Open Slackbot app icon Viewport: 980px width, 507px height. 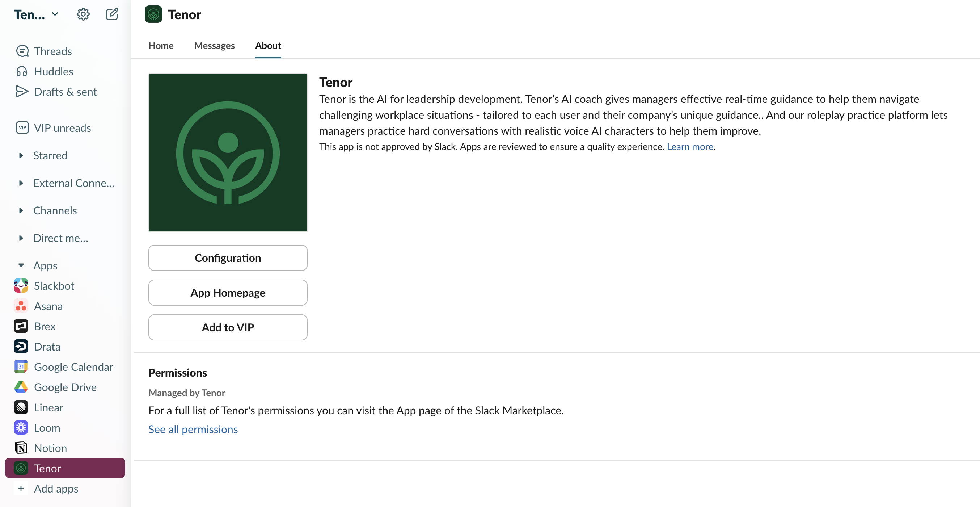click(21, 285)
